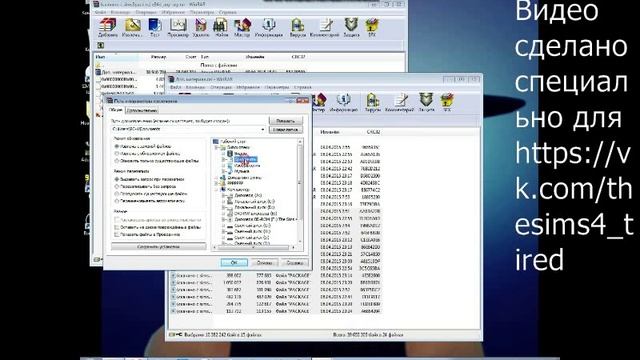
Task: Click the CRC32 column header in middle WinRAR window
Action: [373, 132]
